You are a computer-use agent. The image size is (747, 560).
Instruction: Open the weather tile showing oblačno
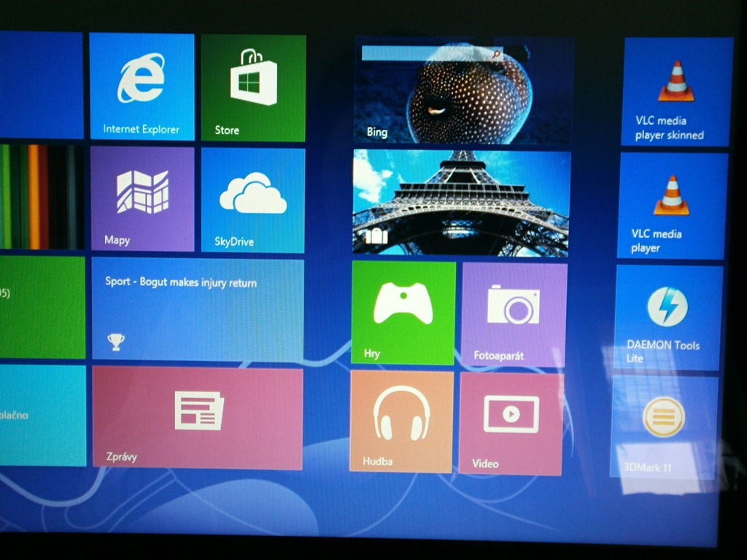42,415
